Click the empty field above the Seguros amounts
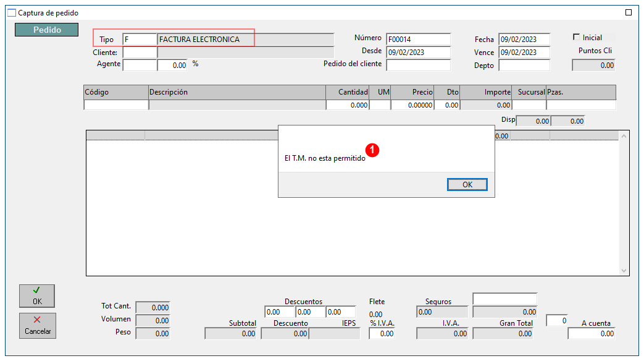 [x=505, y=299]
